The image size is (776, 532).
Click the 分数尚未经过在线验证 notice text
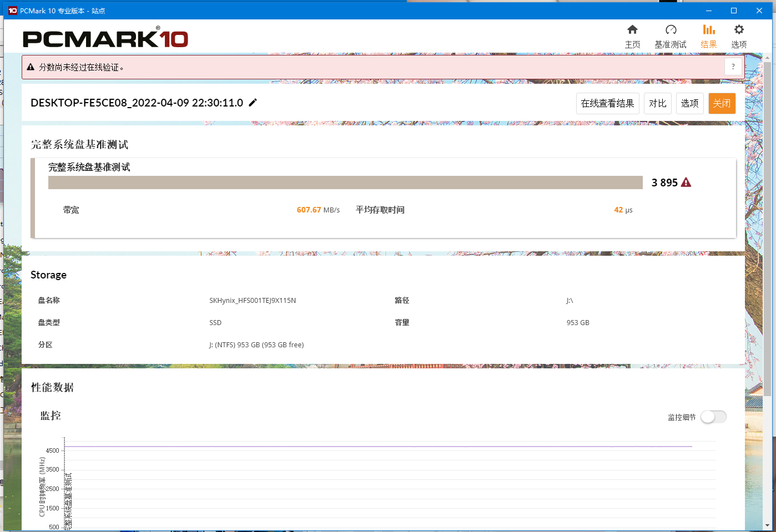tap(82, 67)
